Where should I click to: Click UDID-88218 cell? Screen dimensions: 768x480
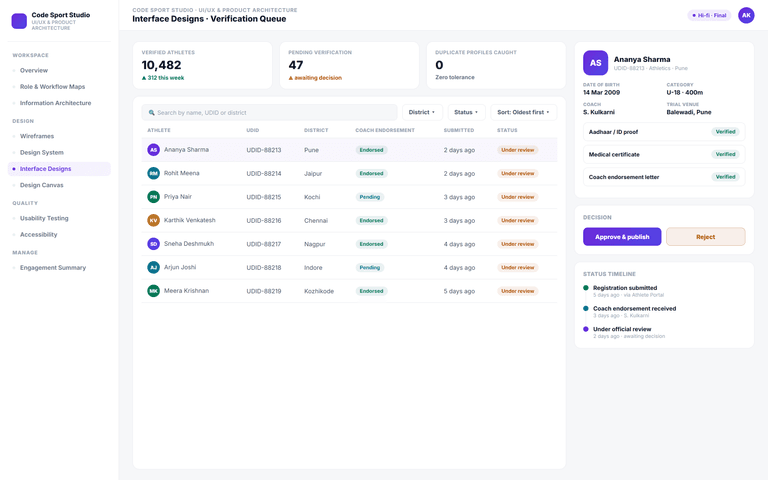point(264,267)
